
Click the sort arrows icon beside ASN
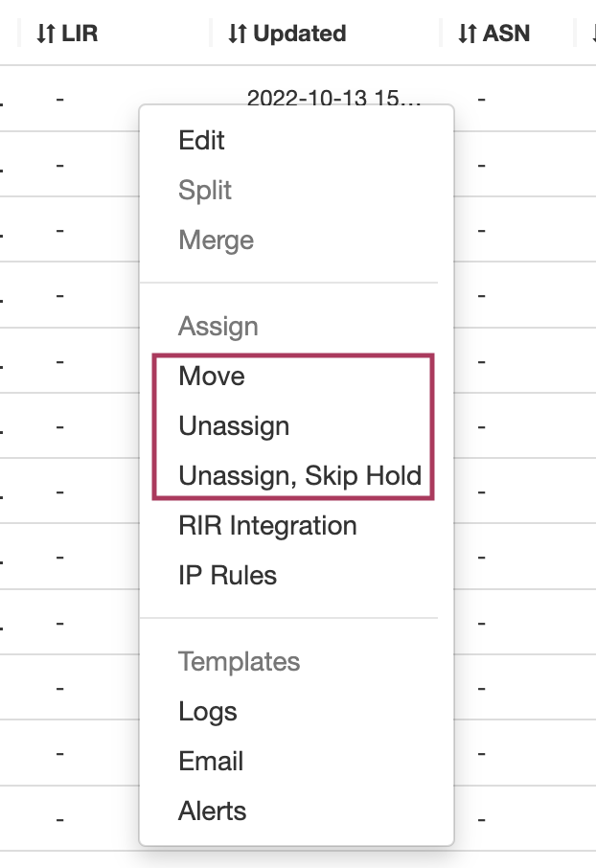(467, 34)
